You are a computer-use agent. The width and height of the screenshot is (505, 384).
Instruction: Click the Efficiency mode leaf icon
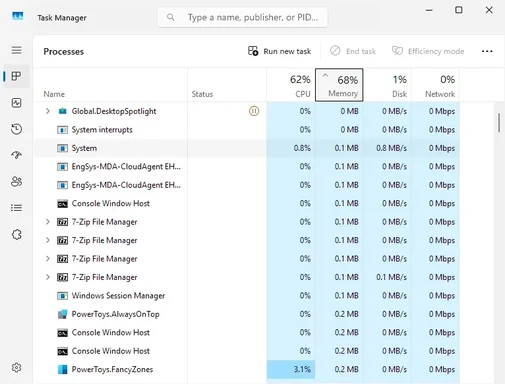coord(397,51)
